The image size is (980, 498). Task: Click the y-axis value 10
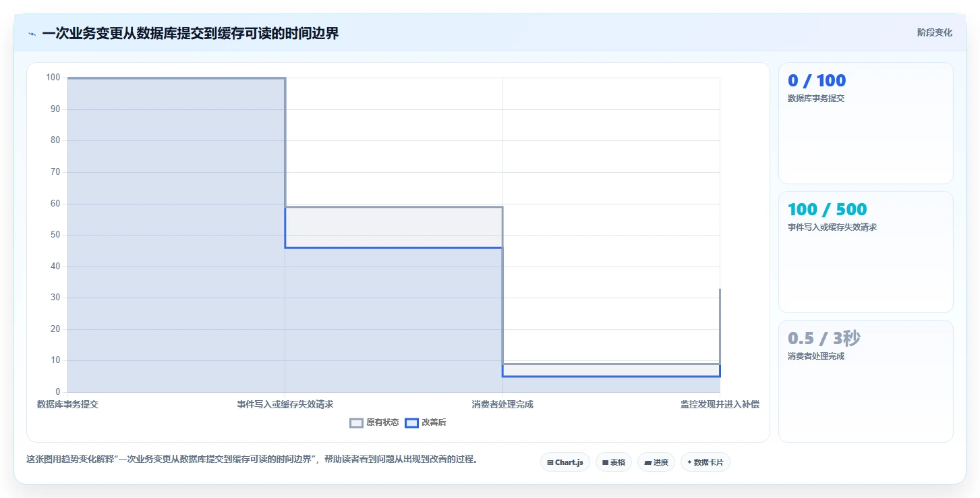pyautogui.click(x=55, y=360)
